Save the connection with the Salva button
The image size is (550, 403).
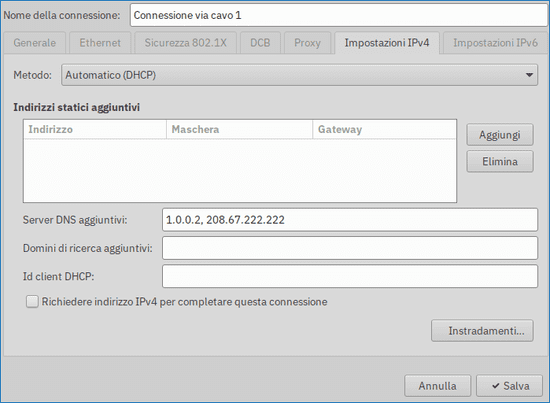[509, 386]
